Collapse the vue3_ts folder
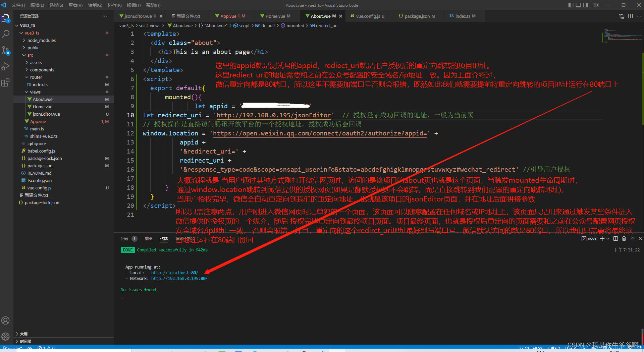 [21, 33]
